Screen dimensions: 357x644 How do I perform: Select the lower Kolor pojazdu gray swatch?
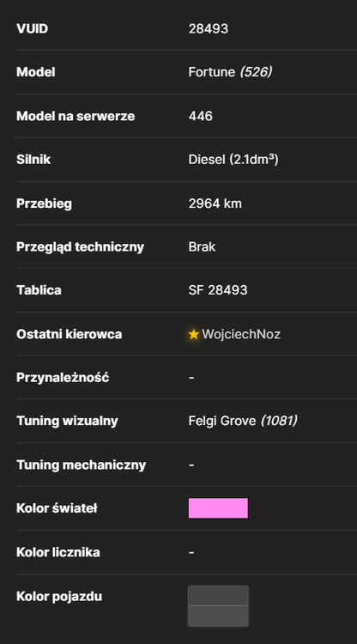click(218, 616)
